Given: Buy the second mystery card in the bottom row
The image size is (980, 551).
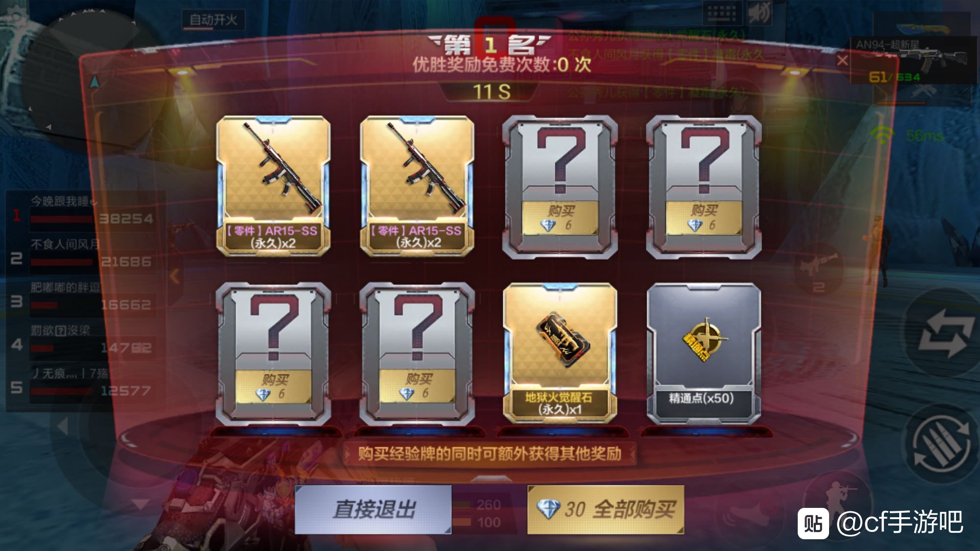Looking at the screenshot, I should [417, 387].
